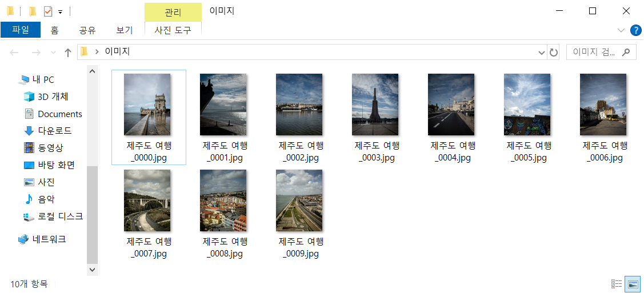Click the new folder quick access icon
This screenshot has height=293, width=644.
33,11
